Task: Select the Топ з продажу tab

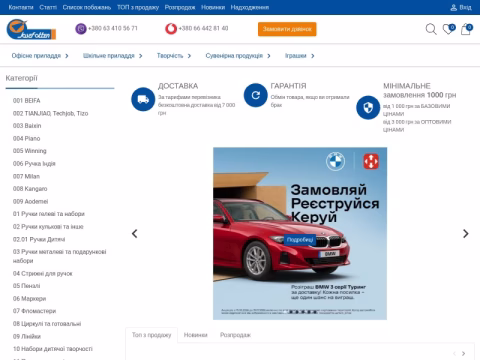Action: (152, 335)
